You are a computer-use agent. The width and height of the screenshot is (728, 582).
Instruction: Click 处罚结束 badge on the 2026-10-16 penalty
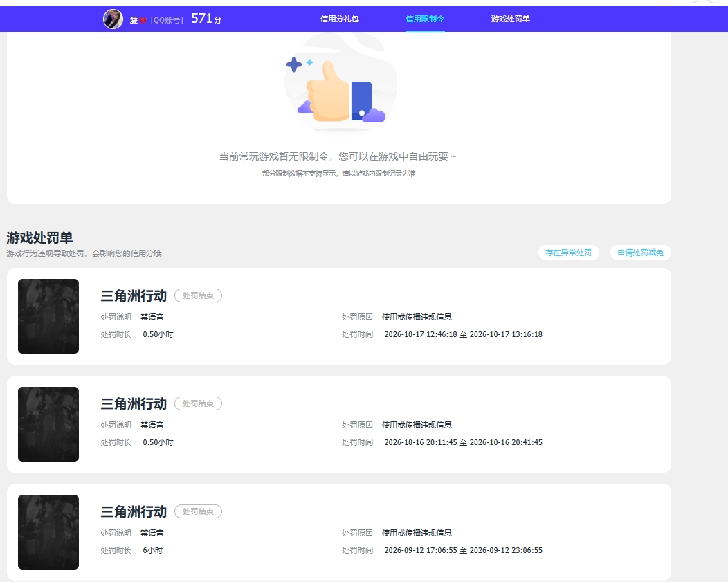pos(198,403)
